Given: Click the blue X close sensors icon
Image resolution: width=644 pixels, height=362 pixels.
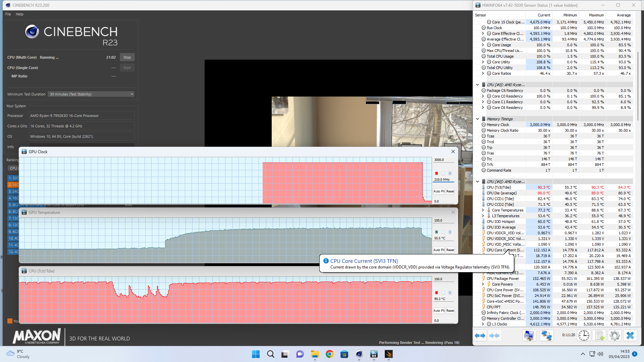Looking at the screenshot, I should point(630,336).
